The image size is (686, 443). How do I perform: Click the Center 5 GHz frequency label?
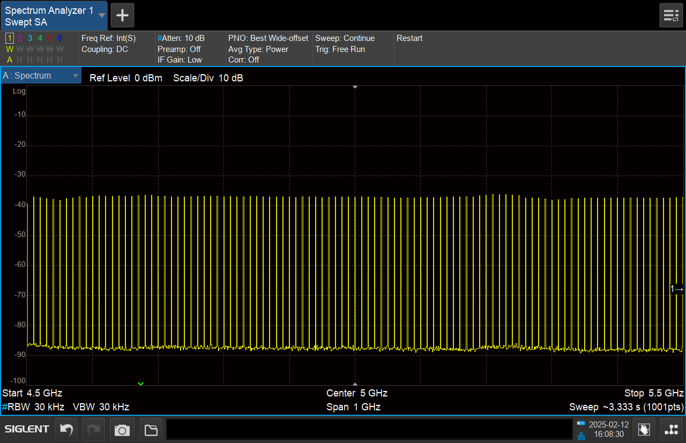pos(356,393)
